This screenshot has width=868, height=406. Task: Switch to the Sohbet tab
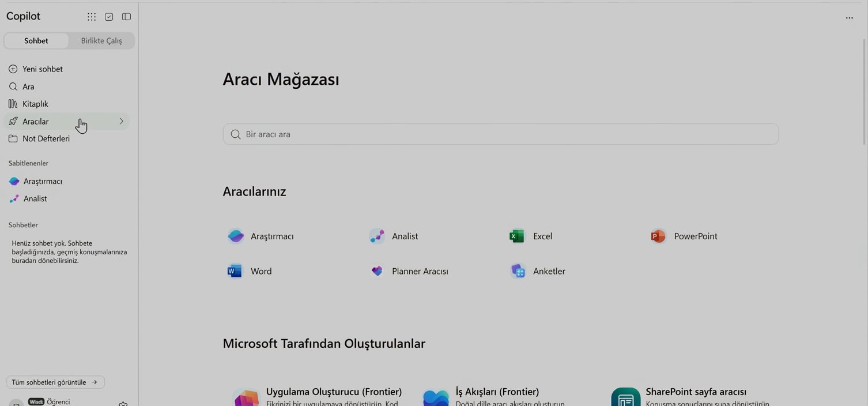pyautogui.click(x=36, y=40)
